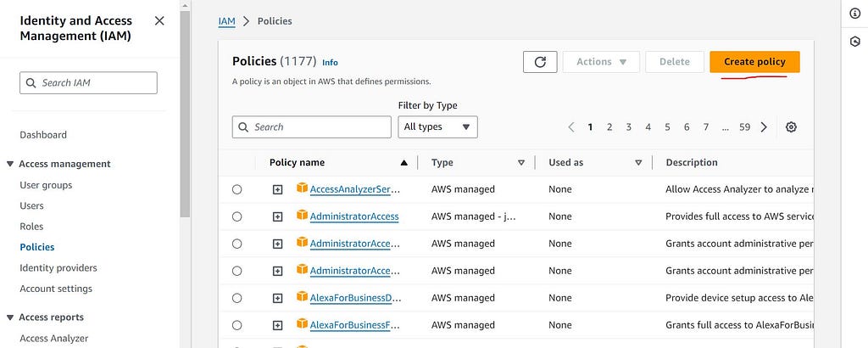
Task: Go to page 3 of policies
Action: [629, 127]
